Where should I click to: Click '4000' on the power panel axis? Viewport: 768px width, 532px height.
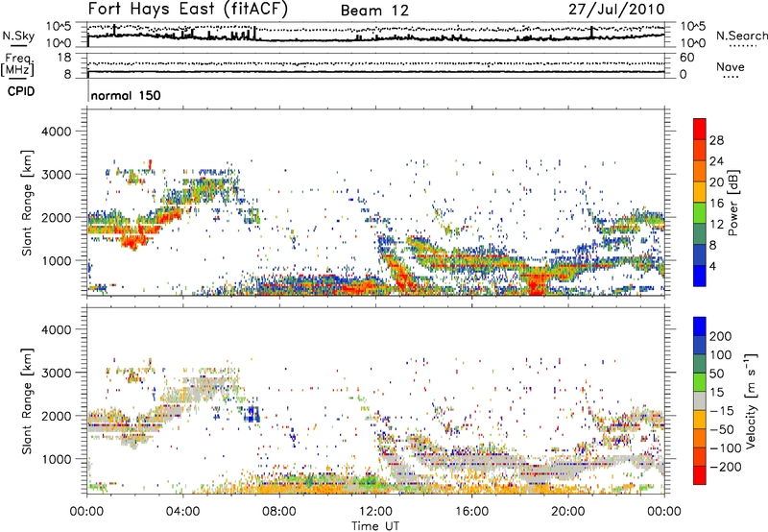(x=56, y=132)
